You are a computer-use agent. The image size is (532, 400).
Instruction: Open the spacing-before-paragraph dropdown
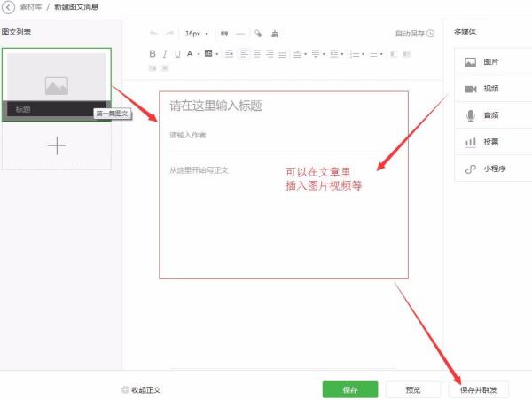click(x=300, y=53)
